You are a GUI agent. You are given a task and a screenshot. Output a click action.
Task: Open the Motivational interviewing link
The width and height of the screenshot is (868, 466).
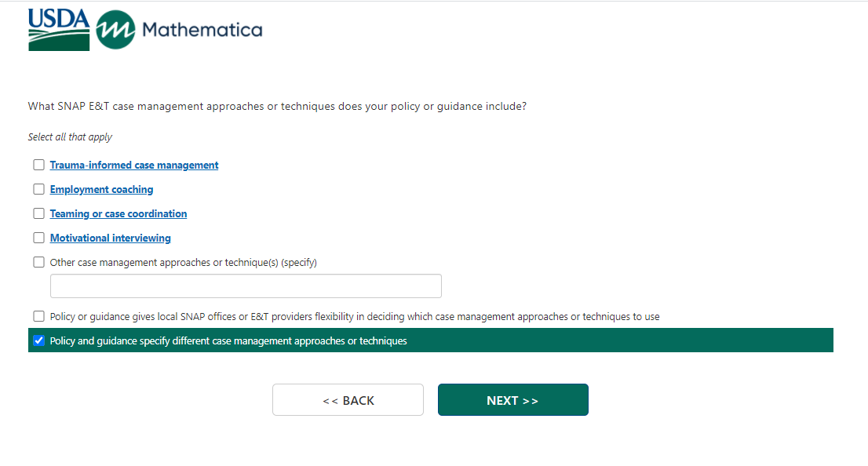pyautogui.click(x=110, y=238)
